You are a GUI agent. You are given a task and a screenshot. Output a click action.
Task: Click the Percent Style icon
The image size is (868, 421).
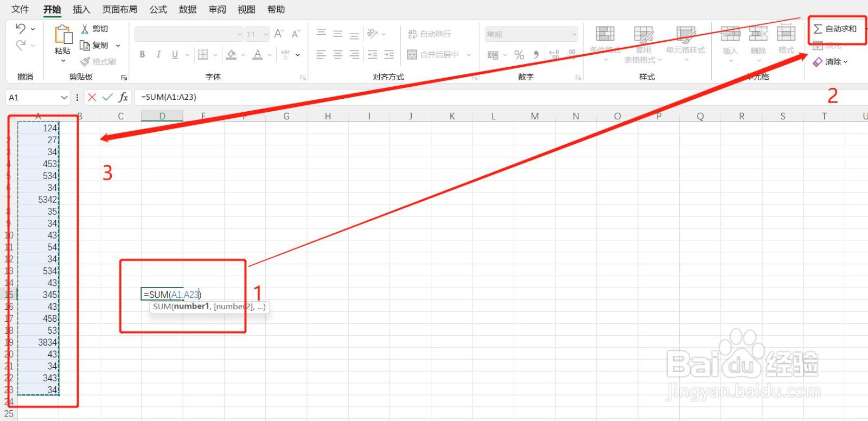coord(519,55)
